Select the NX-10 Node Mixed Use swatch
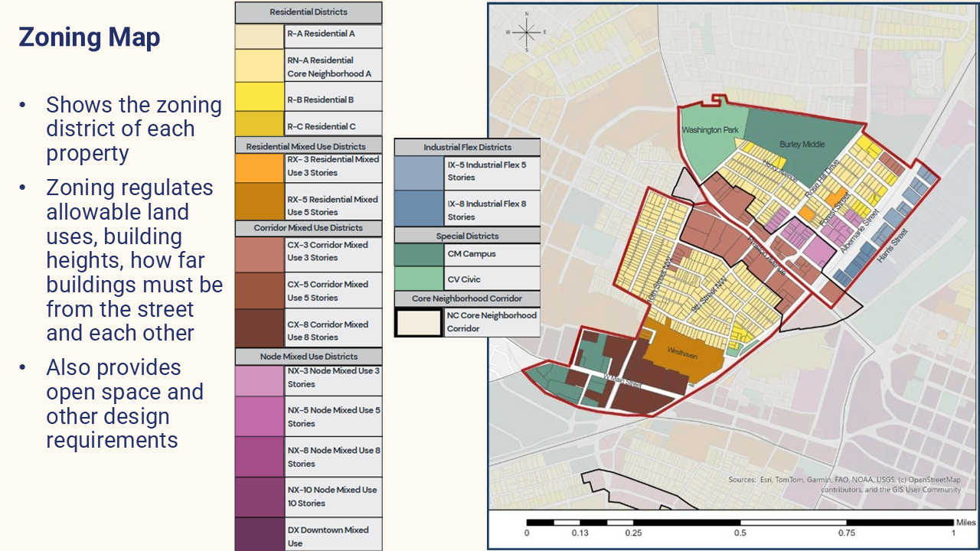This screenshot has height=551, width=980. (260, 497)
